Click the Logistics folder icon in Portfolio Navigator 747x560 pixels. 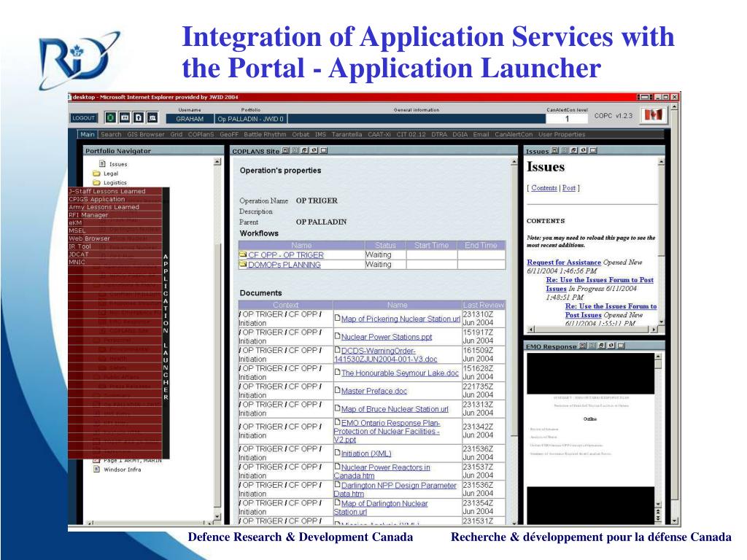pos(96,182)
